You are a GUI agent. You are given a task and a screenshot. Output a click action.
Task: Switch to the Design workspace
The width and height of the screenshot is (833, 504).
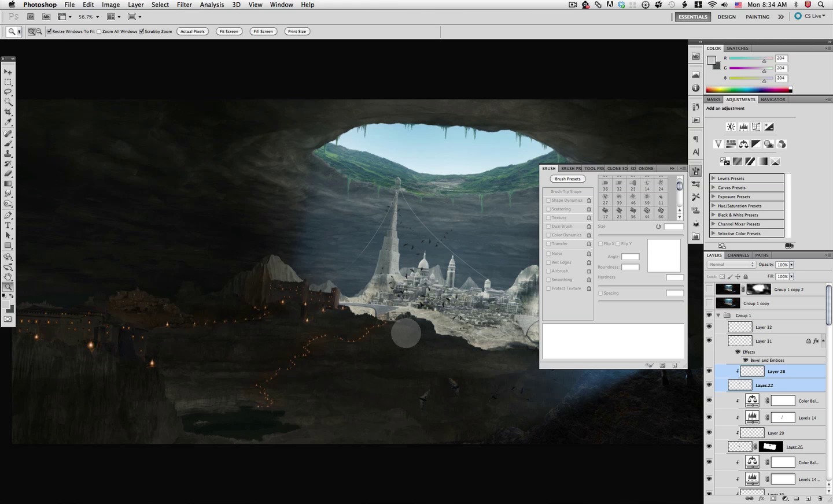[727, 17]
